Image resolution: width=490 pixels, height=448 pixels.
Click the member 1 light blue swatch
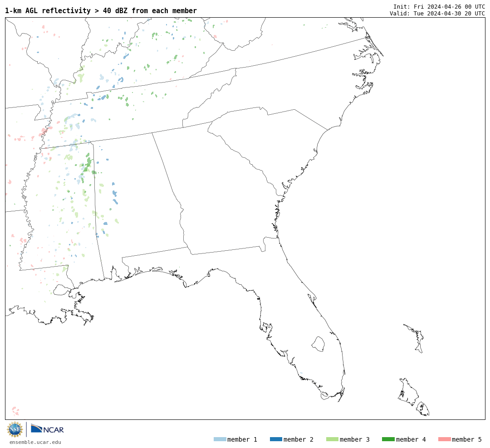[220, 439]
